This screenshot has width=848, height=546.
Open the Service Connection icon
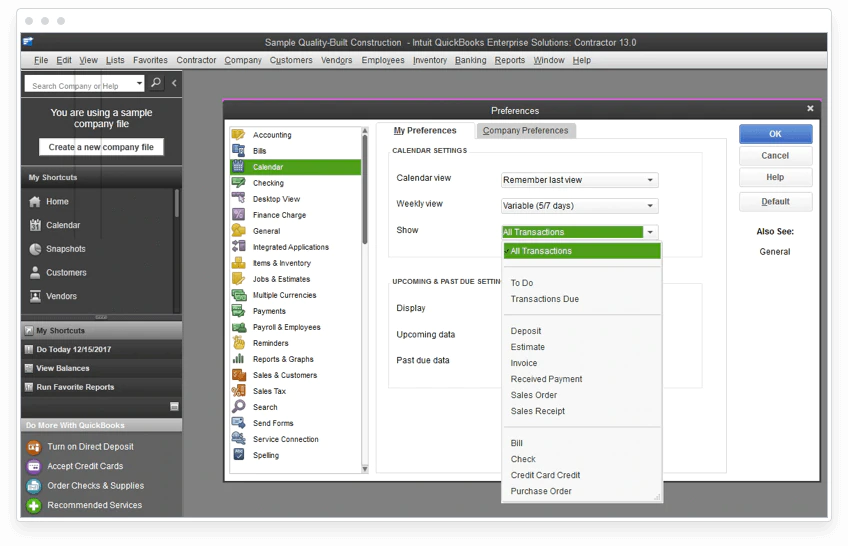coord(238,439)
